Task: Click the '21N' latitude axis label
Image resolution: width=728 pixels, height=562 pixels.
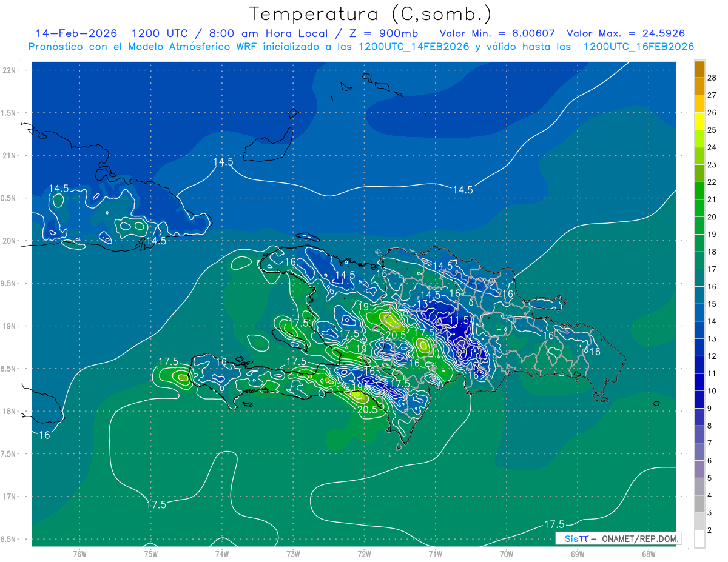Action: coord(9,155)
